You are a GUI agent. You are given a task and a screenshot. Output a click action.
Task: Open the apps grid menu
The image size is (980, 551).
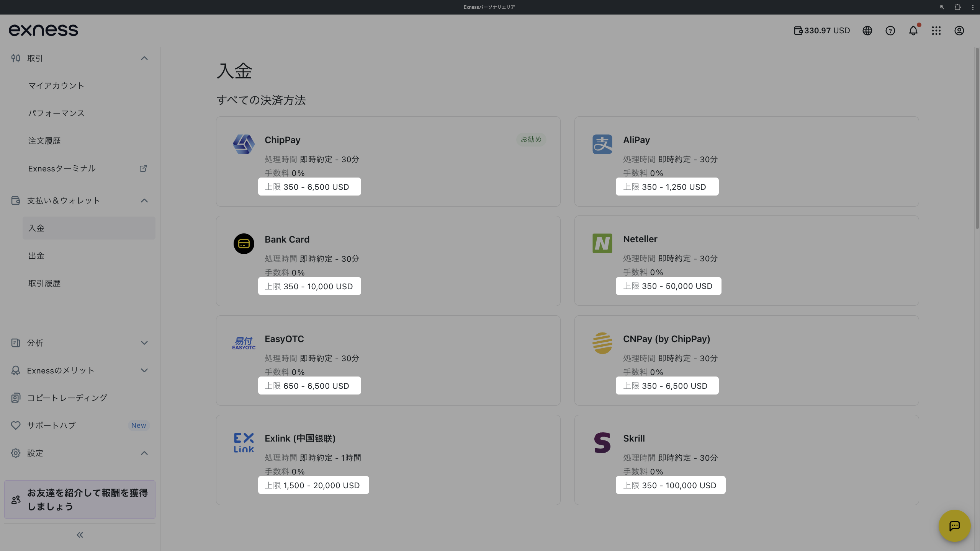point(936,31)
